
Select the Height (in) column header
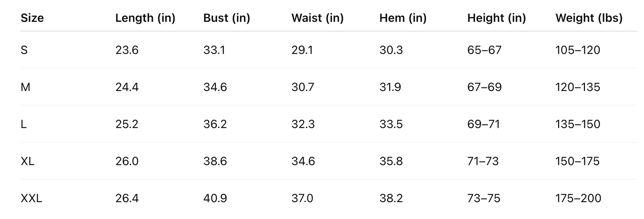pos(496,18)
